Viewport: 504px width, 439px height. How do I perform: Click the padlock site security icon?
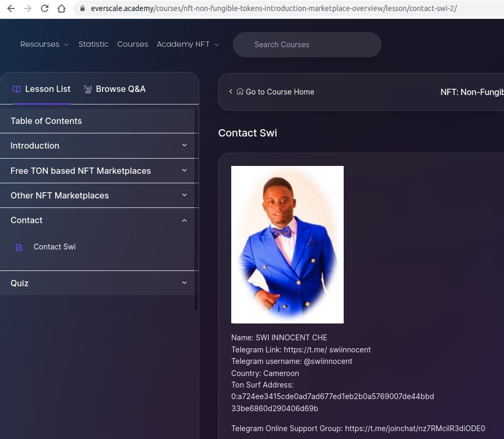pos(82,9)
